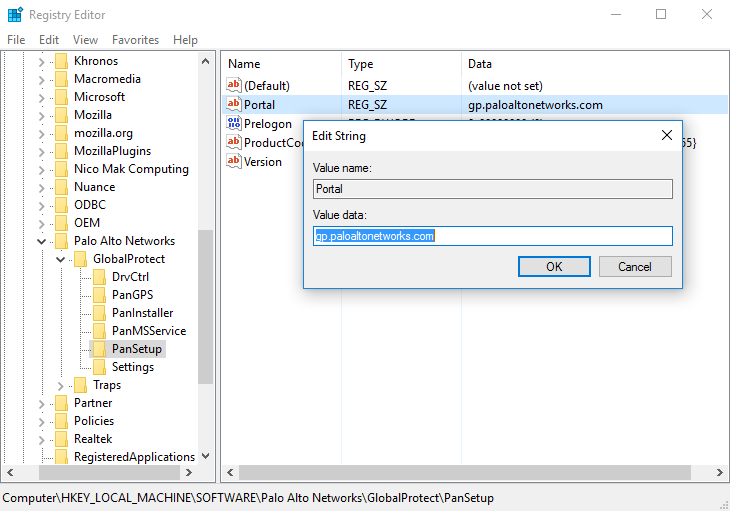Minimize the Registry Editor window
Screen dimensions: 730x511
click(616, 14)
